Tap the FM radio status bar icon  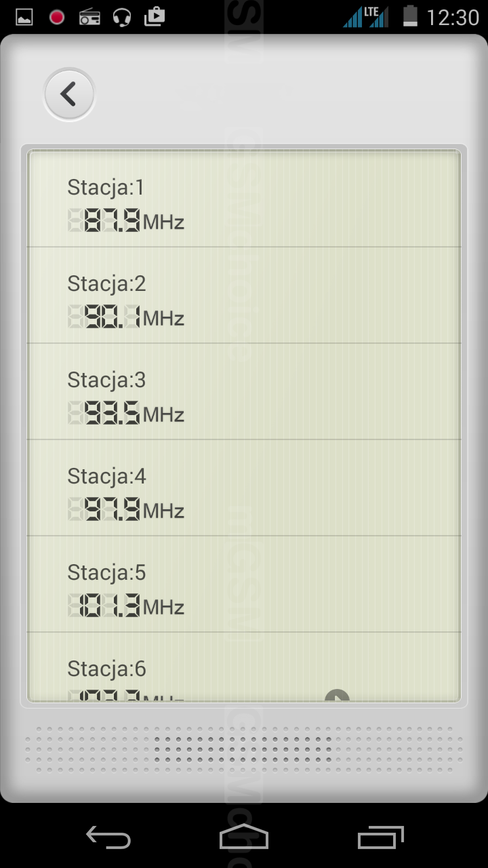coord(89,17)
